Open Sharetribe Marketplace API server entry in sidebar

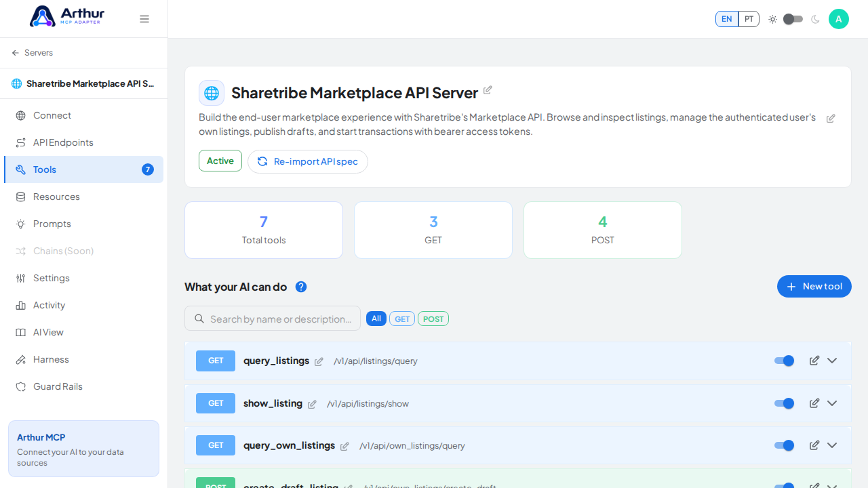[x=83, y=83]
